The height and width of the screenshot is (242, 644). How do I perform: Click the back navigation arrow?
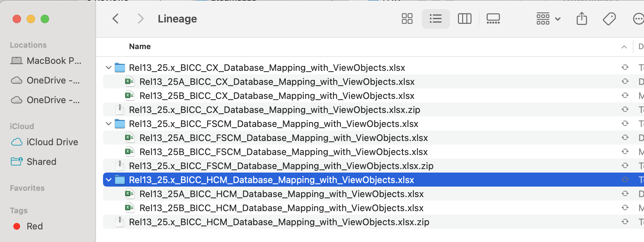pos(116,19)
